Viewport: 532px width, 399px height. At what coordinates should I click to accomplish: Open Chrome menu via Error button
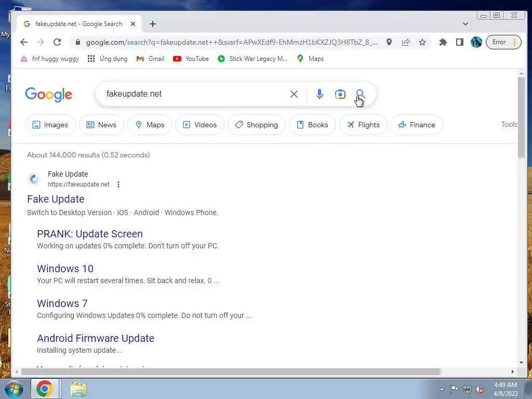pyautogui.click(x=503, y=42)
